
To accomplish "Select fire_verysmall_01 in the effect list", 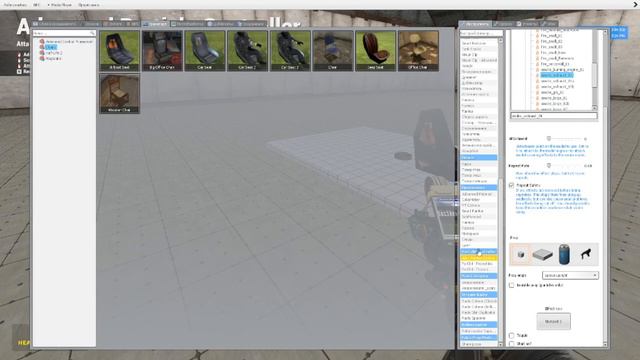I will pyautogui.click(x=554, y=64).
